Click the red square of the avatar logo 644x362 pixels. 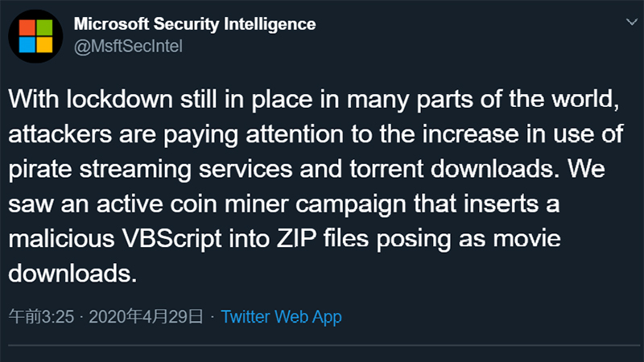pyautogui.click(x=28, y=28)
